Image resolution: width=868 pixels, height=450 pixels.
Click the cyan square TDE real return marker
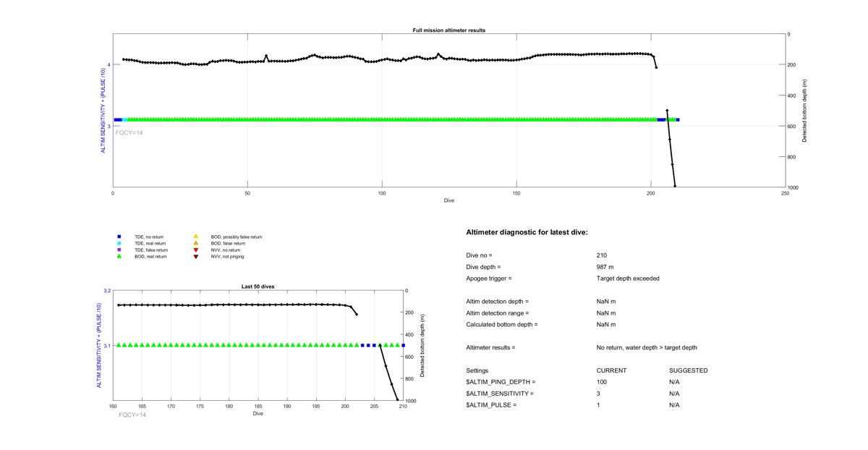click(119, 243)
